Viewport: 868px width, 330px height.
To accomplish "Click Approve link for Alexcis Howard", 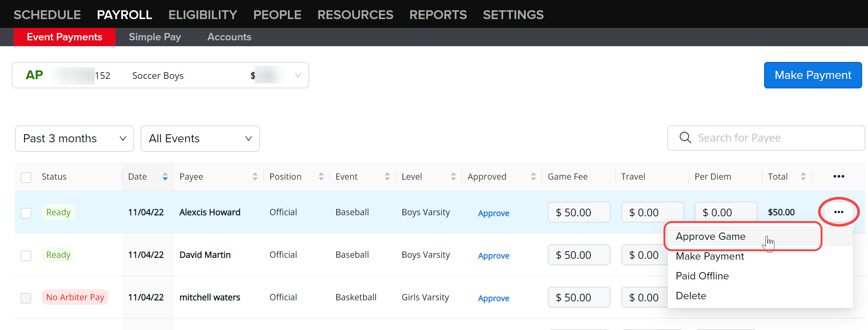I will pyautogui.click(x=493, y=213).
